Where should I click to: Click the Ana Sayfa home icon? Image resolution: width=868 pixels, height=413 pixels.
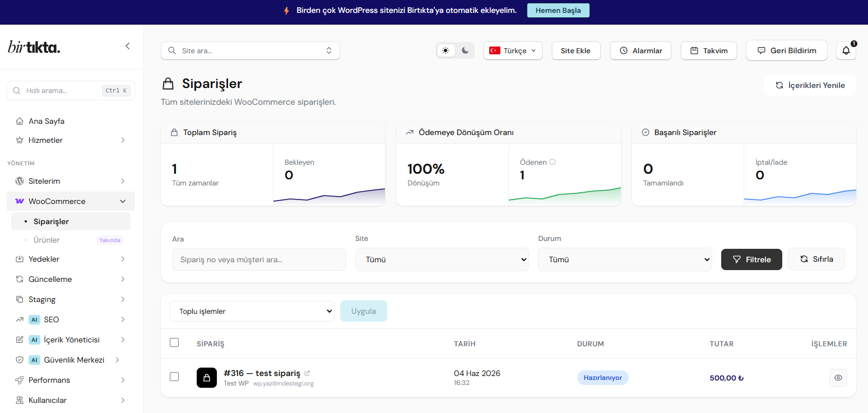click(x=20, y=121)
